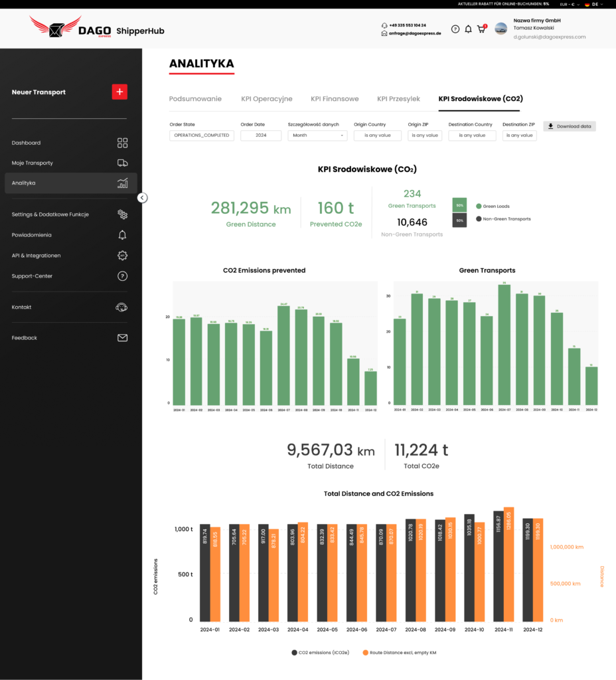This screenshot has height=680, width=616.
Task: Expand the EUR currency selector
Action: (x=570, y=4)
